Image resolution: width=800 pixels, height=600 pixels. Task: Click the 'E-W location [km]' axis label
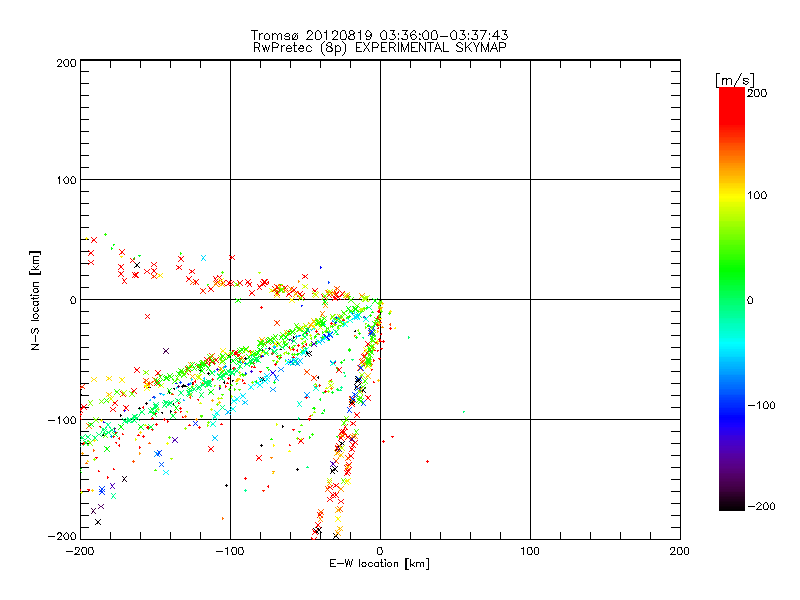[379, 564]
